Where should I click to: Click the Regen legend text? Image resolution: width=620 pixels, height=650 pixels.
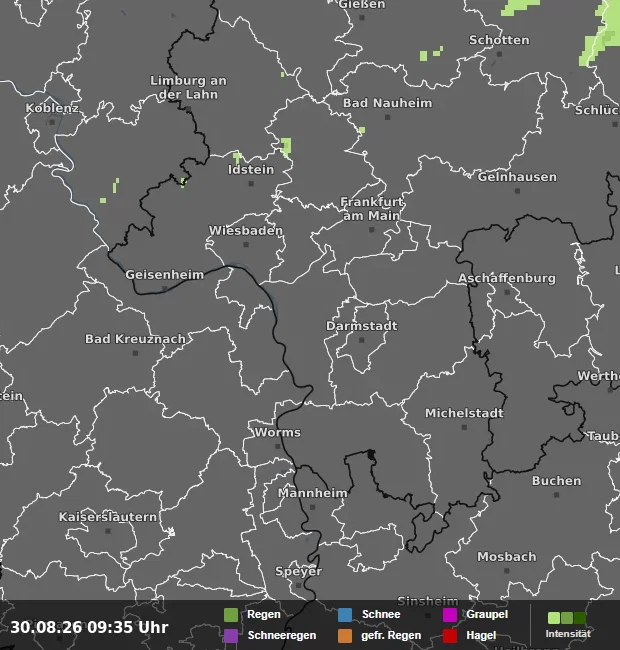pyautogui.click(x=264, y=614)
